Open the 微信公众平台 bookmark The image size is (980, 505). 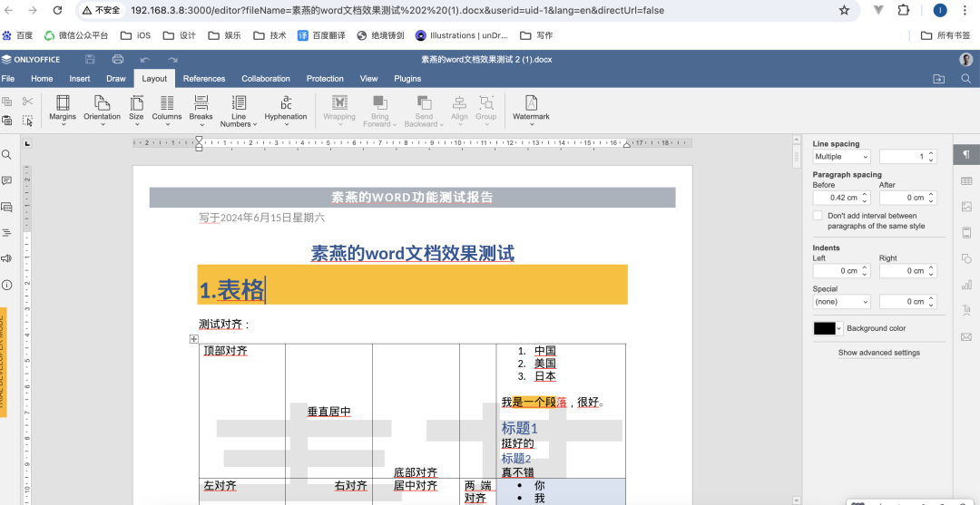click(x=75, y=35)
